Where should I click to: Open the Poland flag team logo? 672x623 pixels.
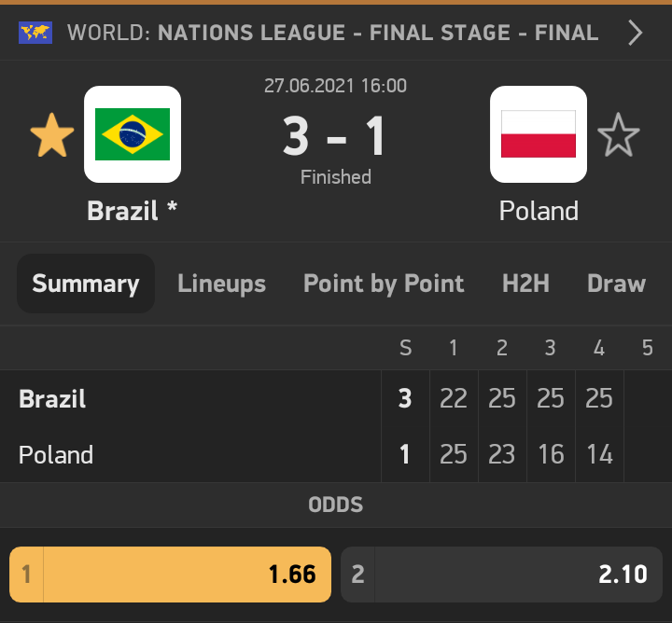539,134
